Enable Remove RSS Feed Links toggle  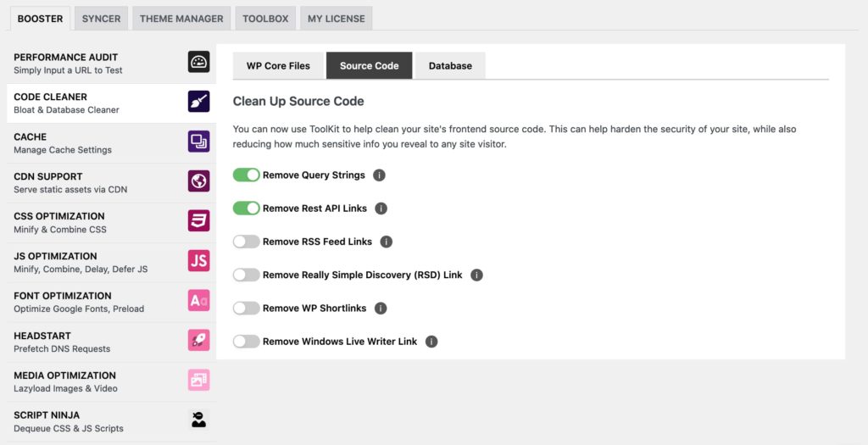click(247, 242)
